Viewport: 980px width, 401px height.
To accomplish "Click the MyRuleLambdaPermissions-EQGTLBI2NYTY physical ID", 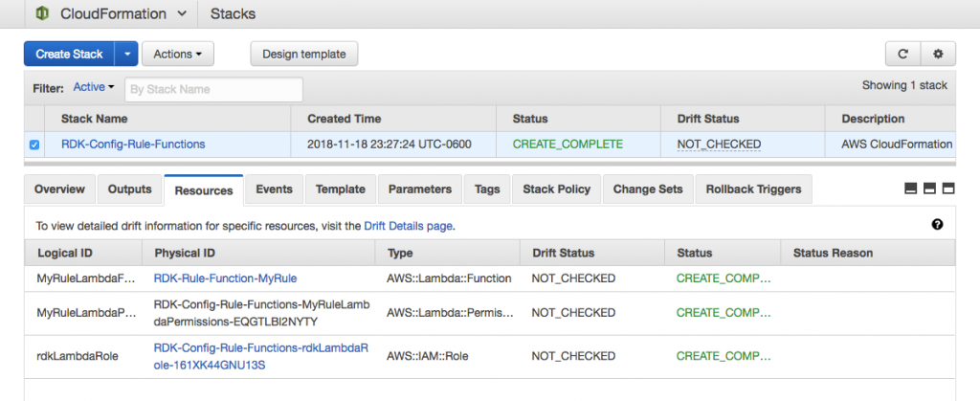I will click(x=261, y=314).
